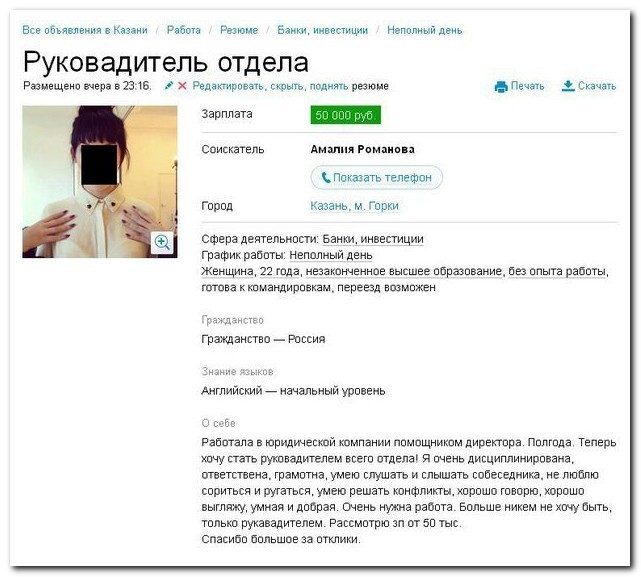Open the applicant profile photo thumbnail

tap(100, 182)
